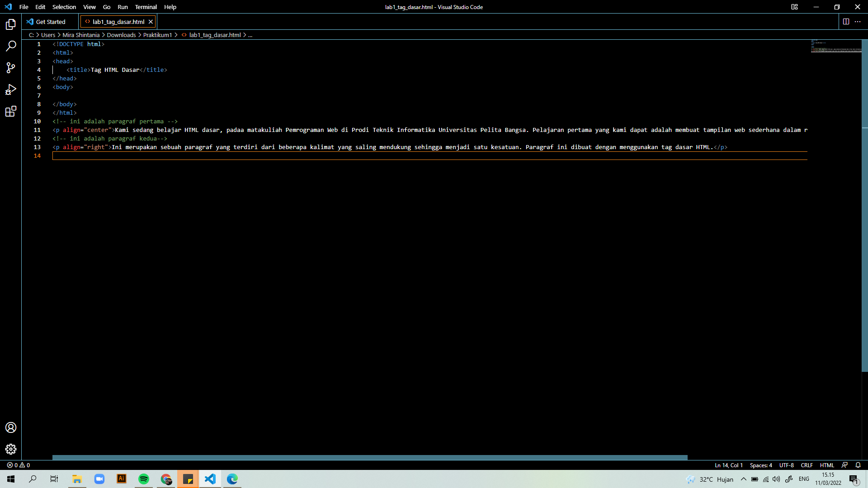Click the horizontal editor scrollbar
This screenshot has height=488, width=868.
coord(369,457)
